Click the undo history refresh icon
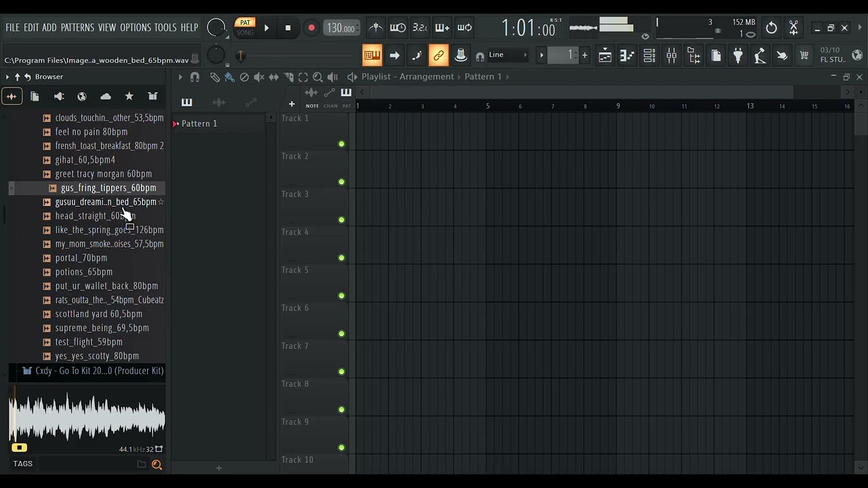868x488 pixels. tap(771, 28)
